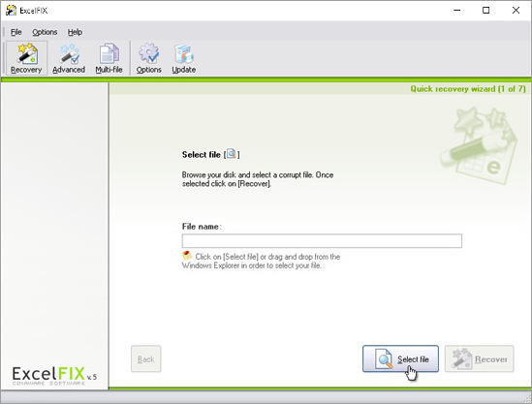Switch to Advanced recovery mode

(x=69, y=58)
